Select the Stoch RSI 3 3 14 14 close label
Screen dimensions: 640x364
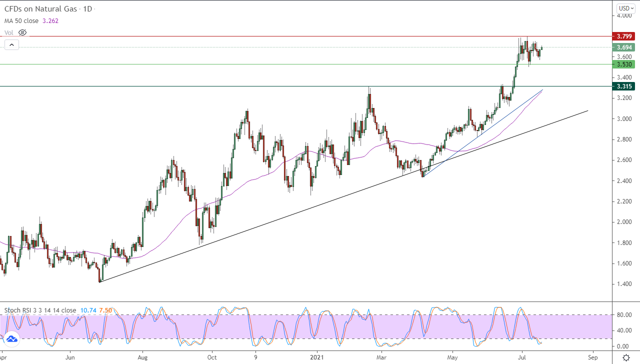(x=40, y=310)
